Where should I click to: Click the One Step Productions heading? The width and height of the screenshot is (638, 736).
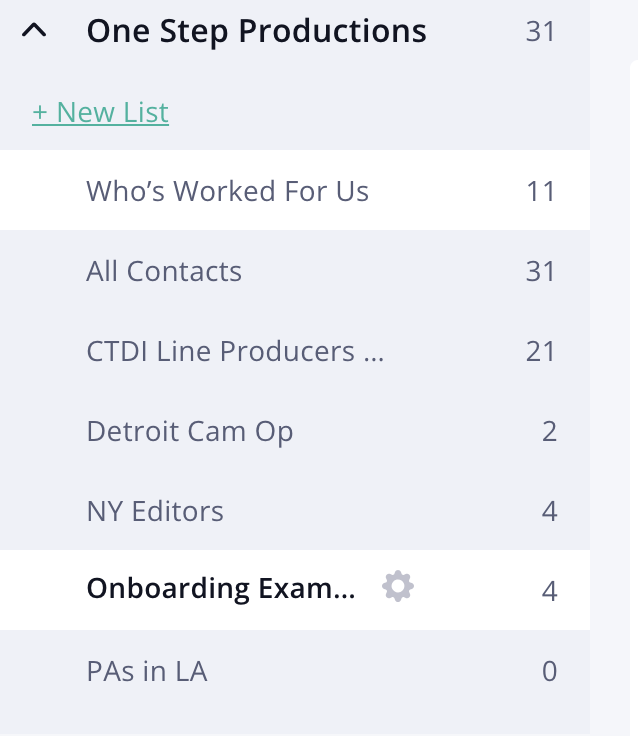[256, 31]
